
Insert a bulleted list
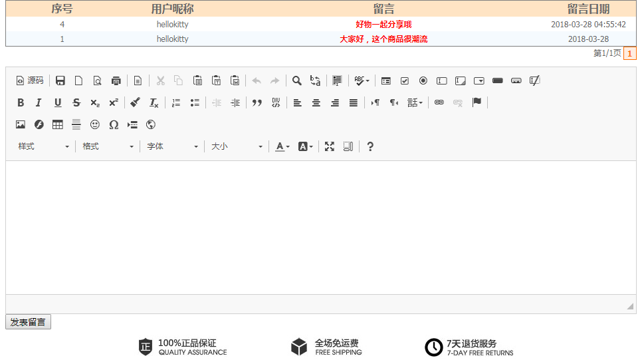click(x=195, y=102)
